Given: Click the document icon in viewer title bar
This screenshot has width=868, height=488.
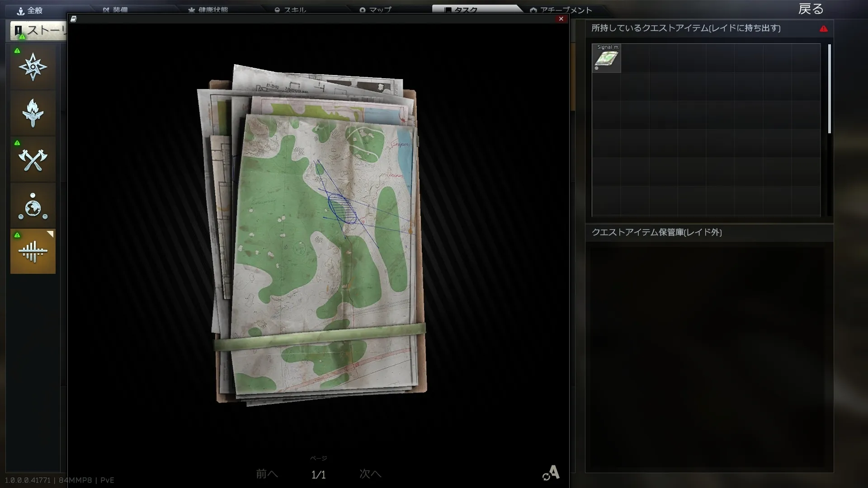Looking at the screenshot, I should pos(74,19).
